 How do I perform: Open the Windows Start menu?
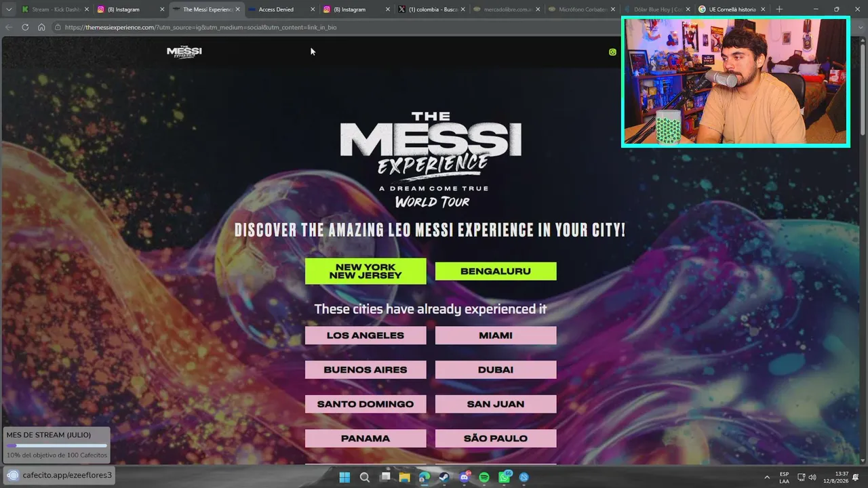pyautogui.click(x=344, y=477)
